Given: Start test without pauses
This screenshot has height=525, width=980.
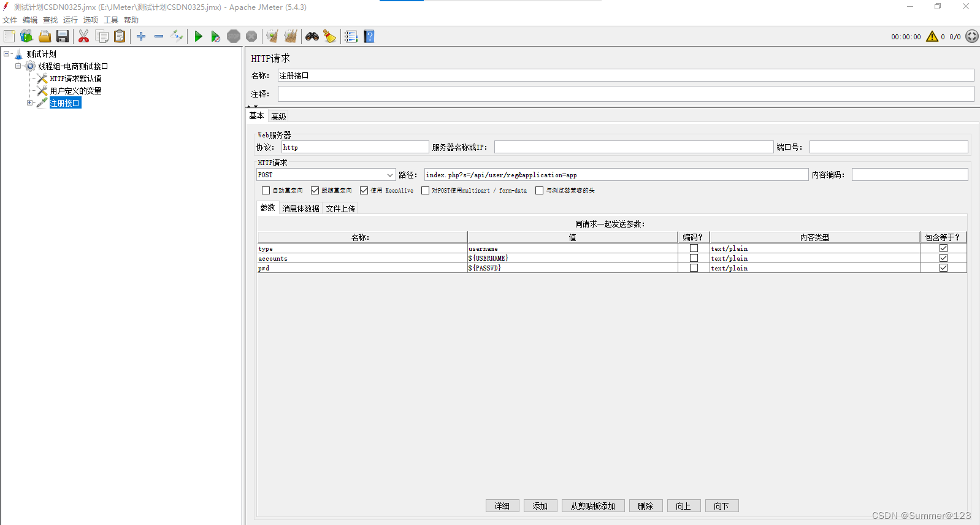Looking at the screenshot, I should (x=216, y=37).
